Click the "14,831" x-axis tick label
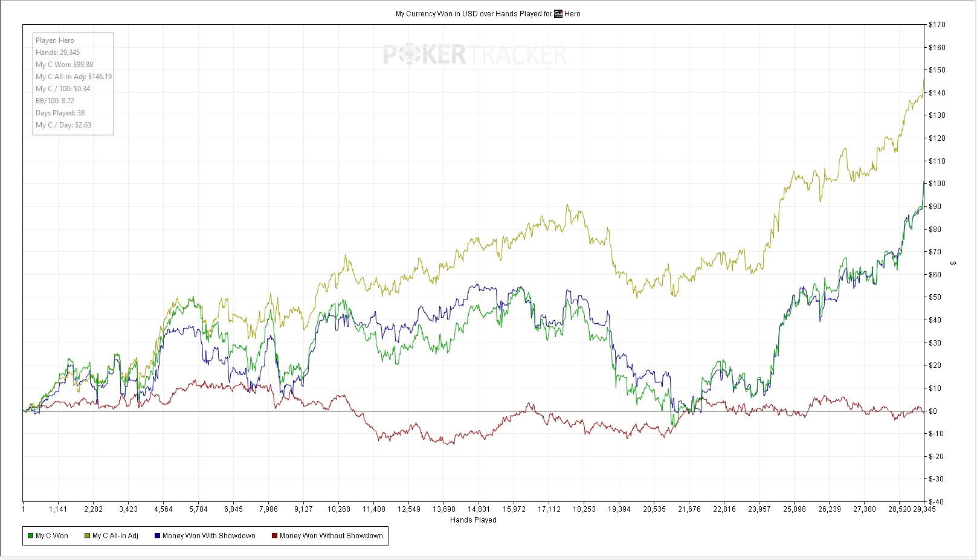Viewport: 977px width, 560px height. (479, 509)
